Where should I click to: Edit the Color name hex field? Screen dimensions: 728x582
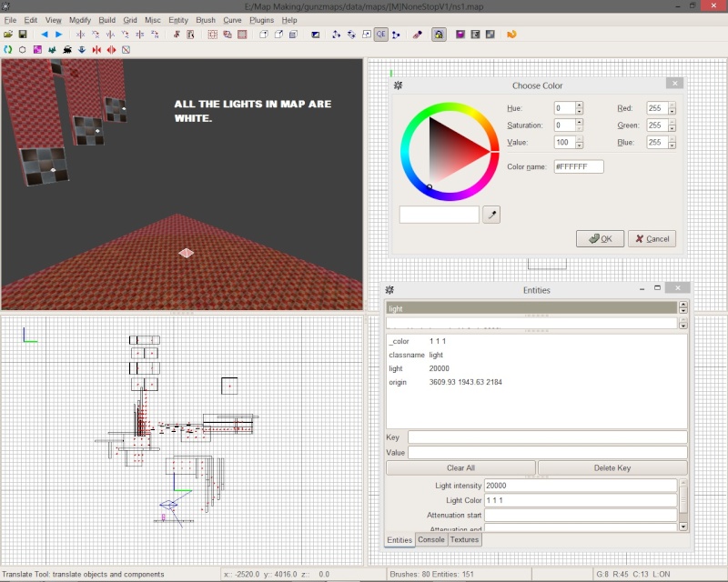(579, 166)
